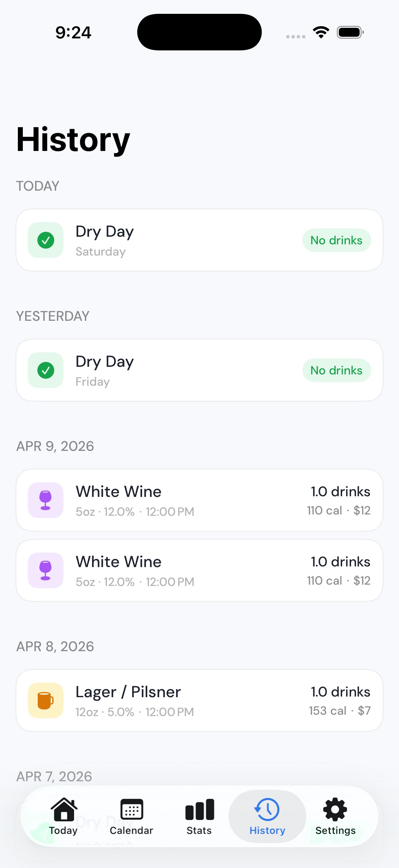
Task: Open Settings gear tab
Action: coord(335,816)
